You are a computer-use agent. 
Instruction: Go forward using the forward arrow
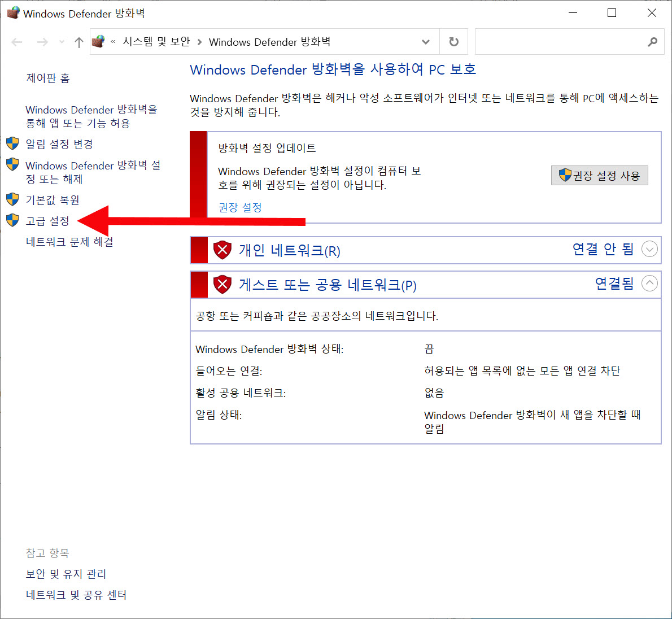42,42
